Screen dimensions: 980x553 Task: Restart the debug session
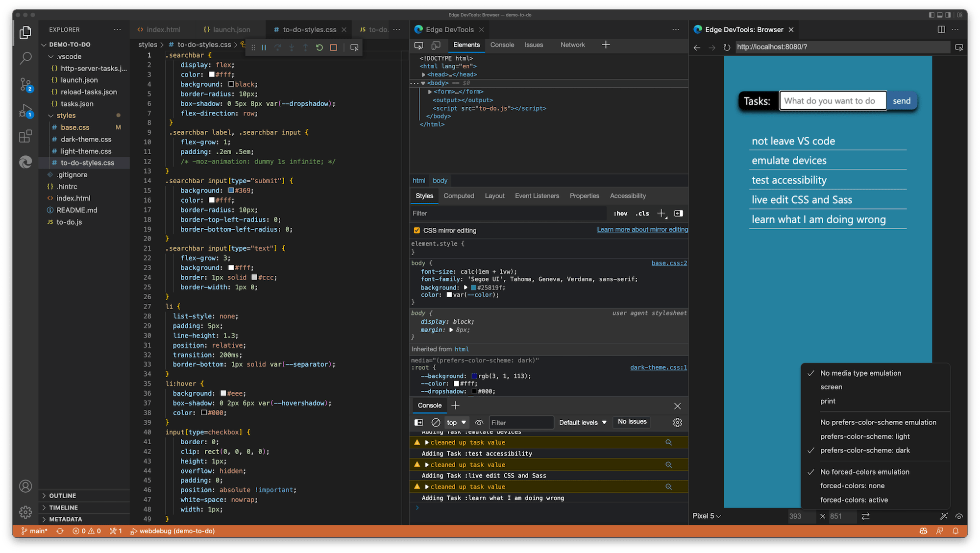coord(319,47)
